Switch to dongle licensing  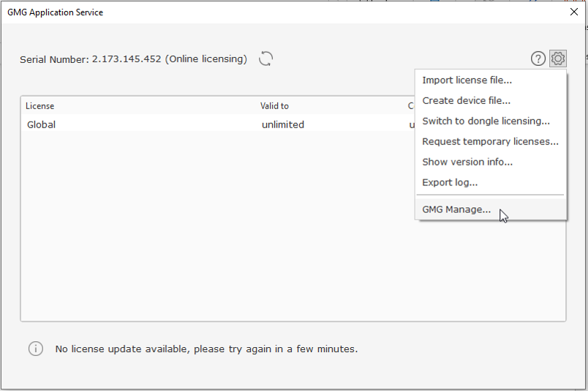(486, 122)
